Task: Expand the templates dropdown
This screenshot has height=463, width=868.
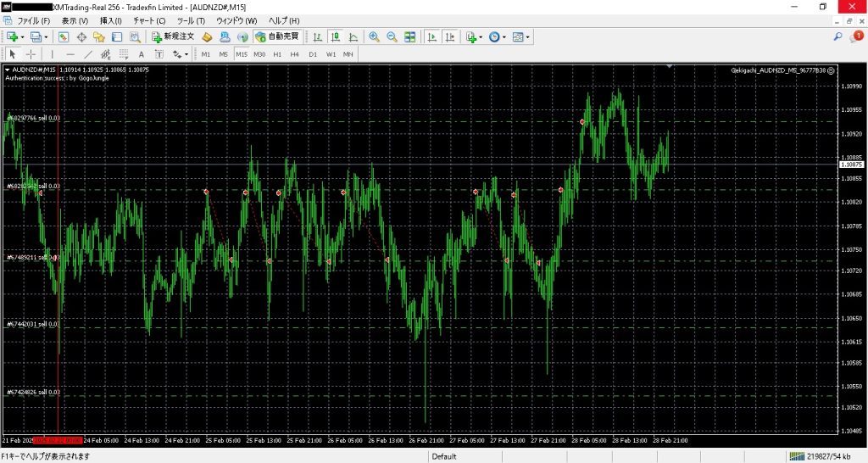Action: (521, 36)
